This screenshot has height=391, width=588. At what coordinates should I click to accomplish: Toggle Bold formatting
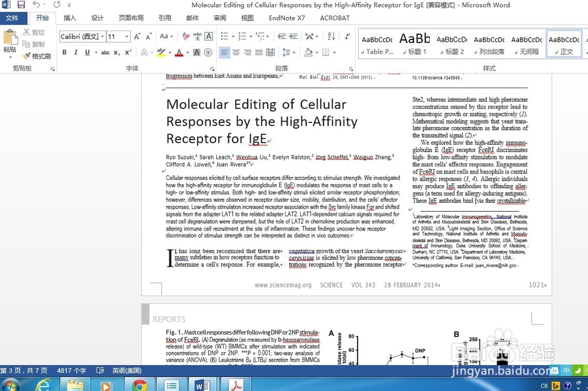(65, 52)
